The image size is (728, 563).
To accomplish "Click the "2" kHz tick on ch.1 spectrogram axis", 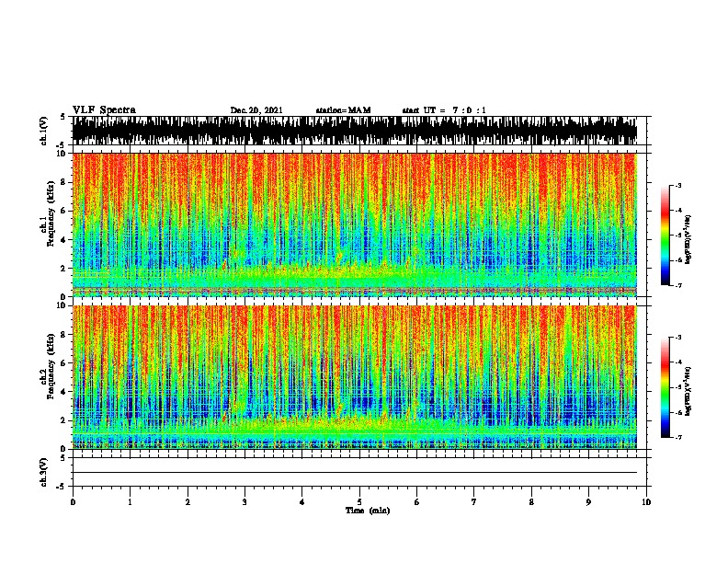I will (x=65, y=268).
